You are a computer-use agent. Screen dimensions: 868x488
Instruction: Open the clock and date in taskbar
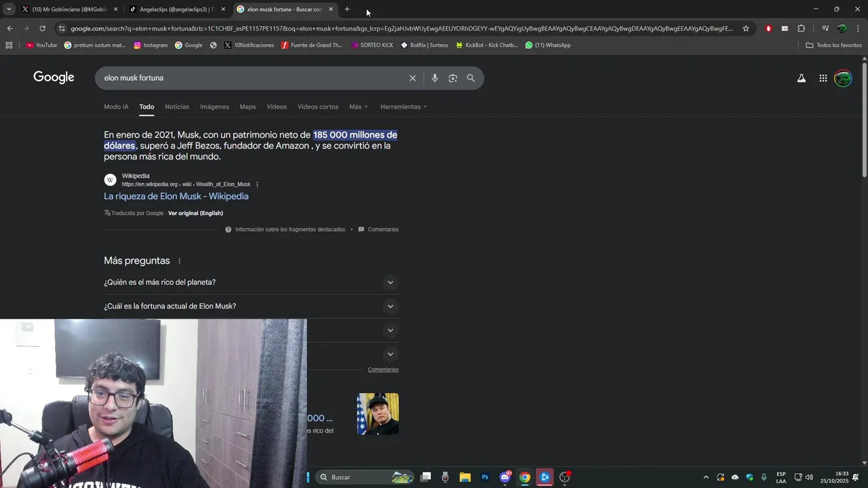[834, 477]
